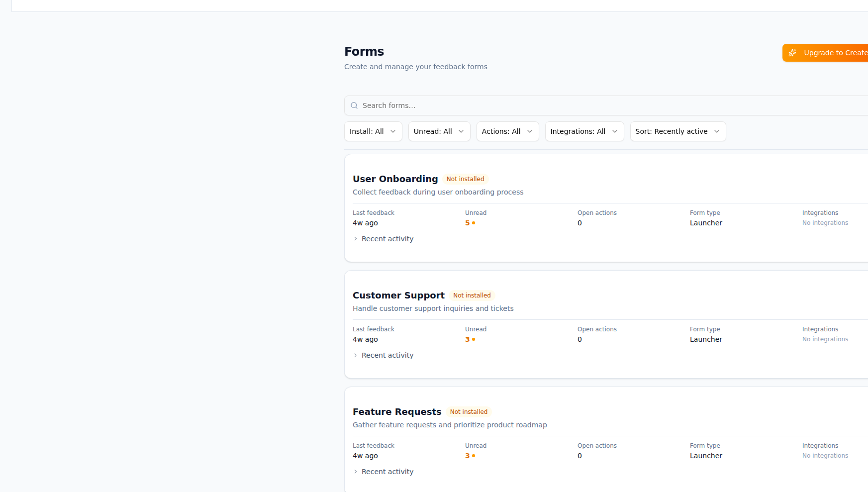Click the sparkle icon on Upgrade button

click(x=792, y=52)
